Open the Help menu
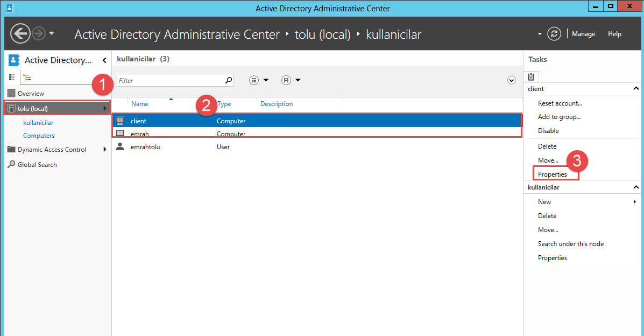The height and width of the screenshot is (336, 644). pyautogui.click(x=614, y=34)
